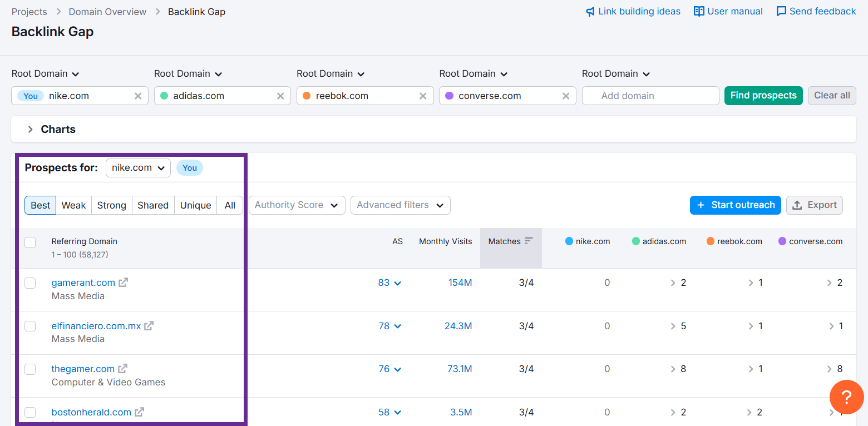Open the bostonherald.com domain link

click(x=92, y=412)
